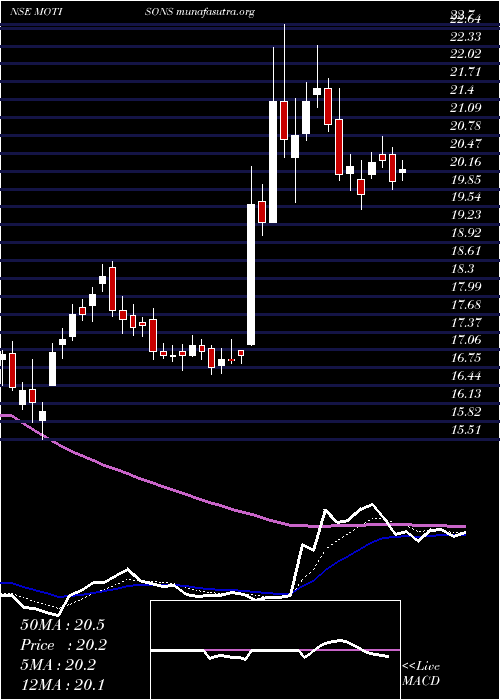Click the 21.71 price axis label
The height and width of the screenshot is (700, 500).
(x=467, y=72)
